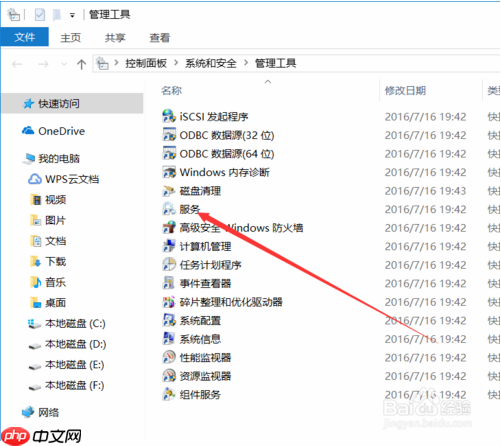This screenshot has width=501, height=446.
Task: Click the 快速访问 star icon
Action: pos(29,104)
